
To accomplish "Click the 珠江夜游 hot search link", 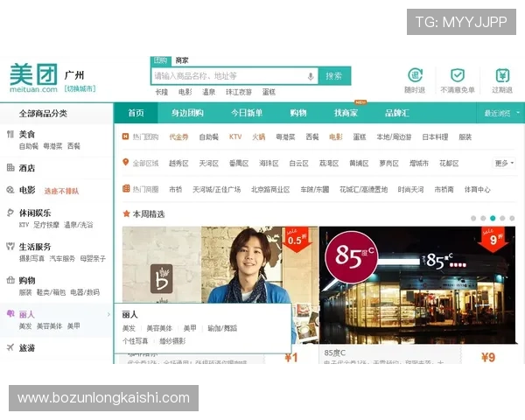I will (239, 92).
